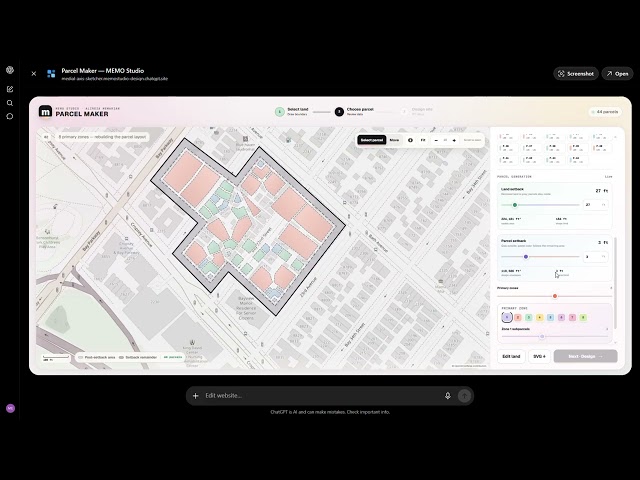This screenshot has height=480, width=640.
Task: Select primary zone 1 swatch
Action: click(x=507, y=317)
